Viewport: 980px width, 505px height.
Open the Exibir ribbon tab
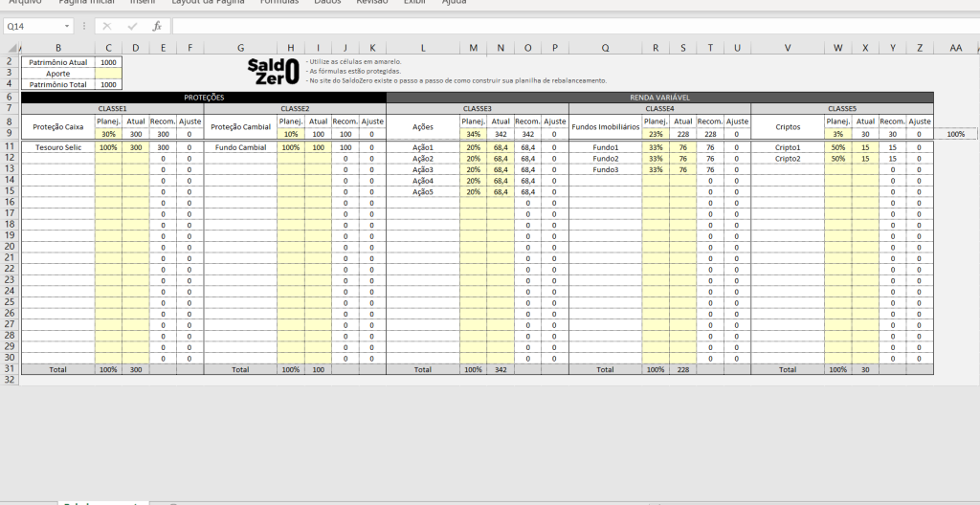pyautogui.click(x=414, y=2)
